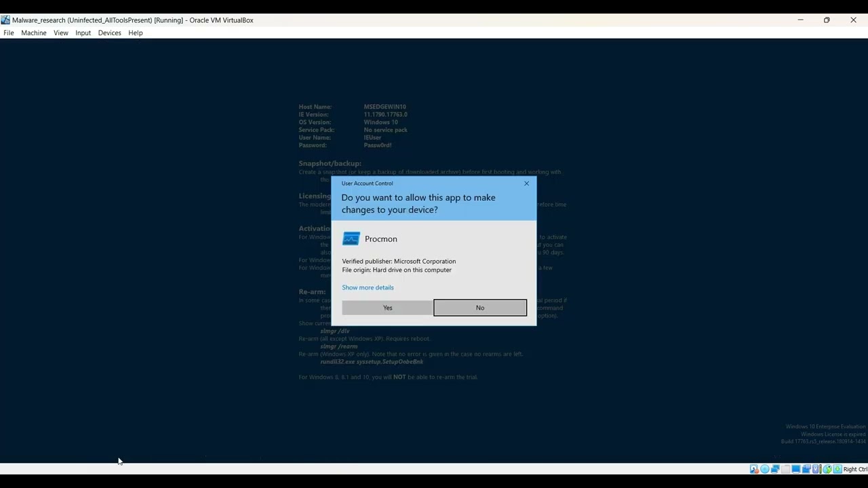Click the optical disc status icon
Image resolution: width=868 pixels, height=488 pixels.
pos(764,469)
